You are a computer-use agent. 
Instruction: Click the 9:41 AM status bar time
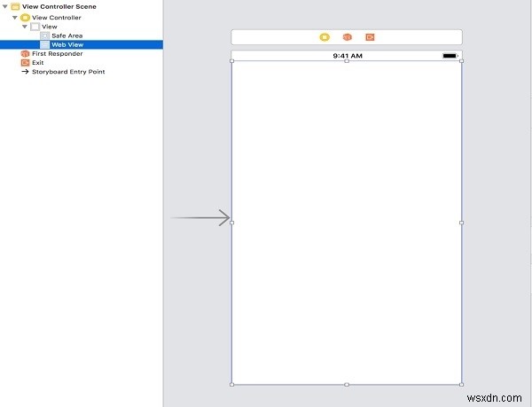point(348,56)
